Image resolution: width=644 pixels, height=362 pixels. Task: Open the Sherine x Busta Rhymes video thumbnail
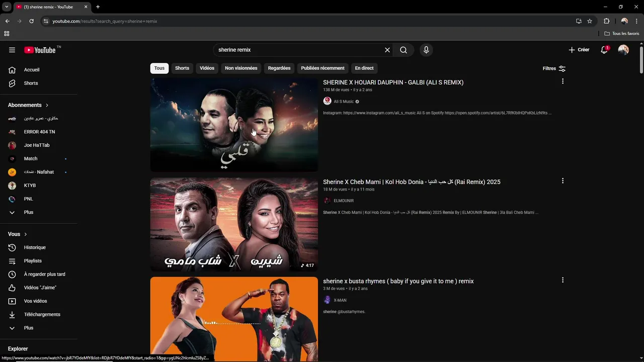(234, 319)
